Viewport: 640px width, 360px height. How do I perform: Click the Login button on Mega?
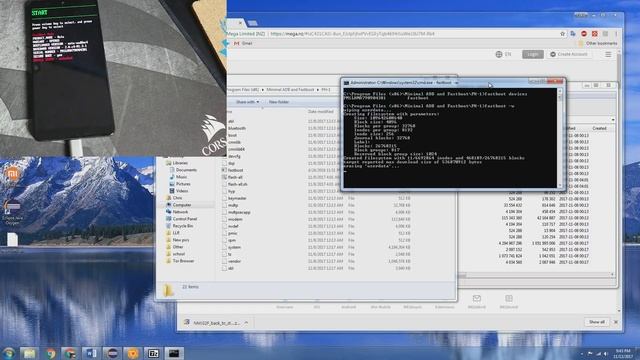tap(533, 54)
